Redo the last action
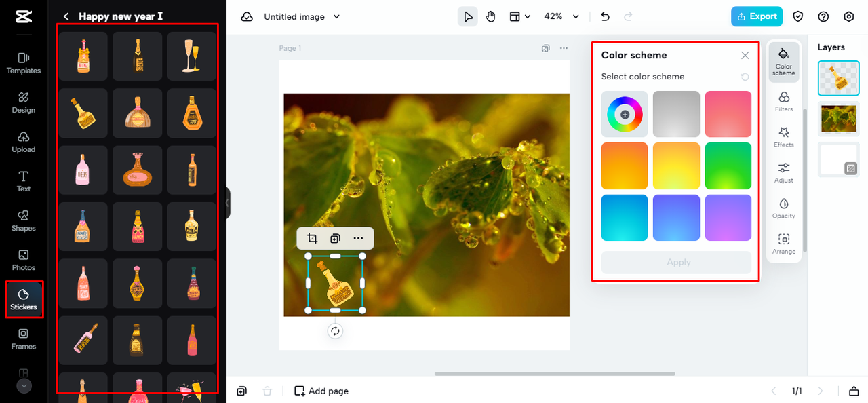The height and width of the screenshot is (403, 868). [x=628, y=16]
